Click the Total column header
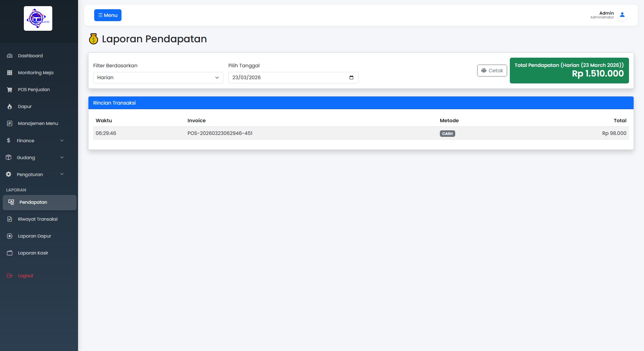 point(620,121)
